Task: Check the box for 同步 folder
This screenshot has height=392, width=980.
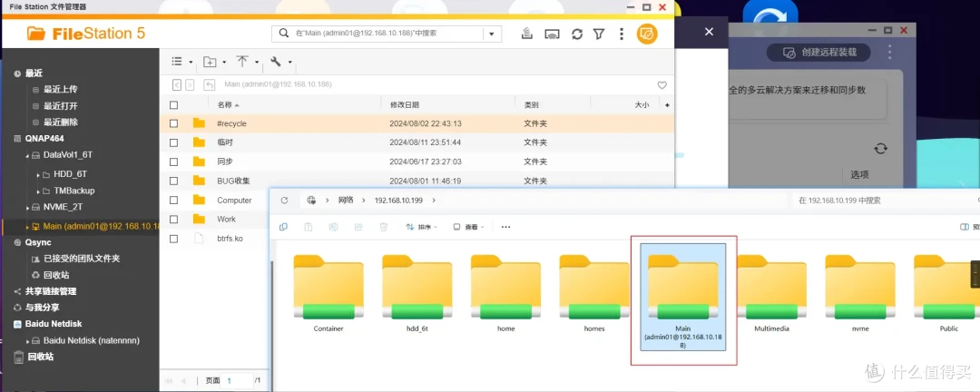Action: tap(173, 162)
